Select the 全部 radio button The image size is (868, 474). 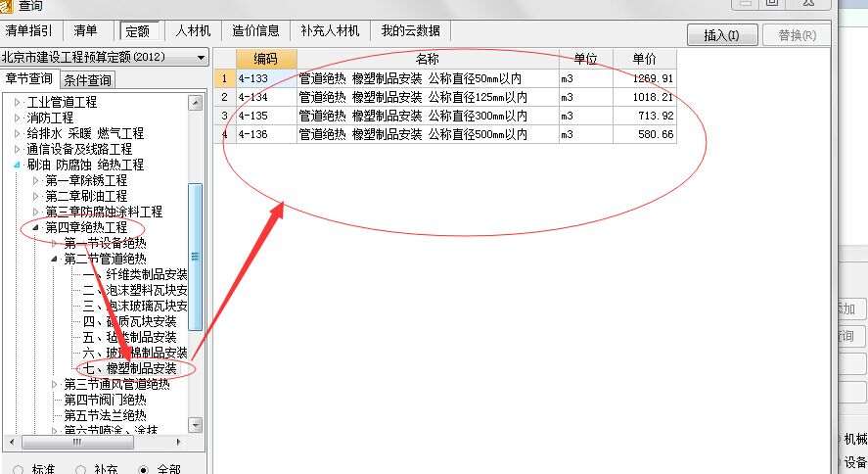(144, 469)
